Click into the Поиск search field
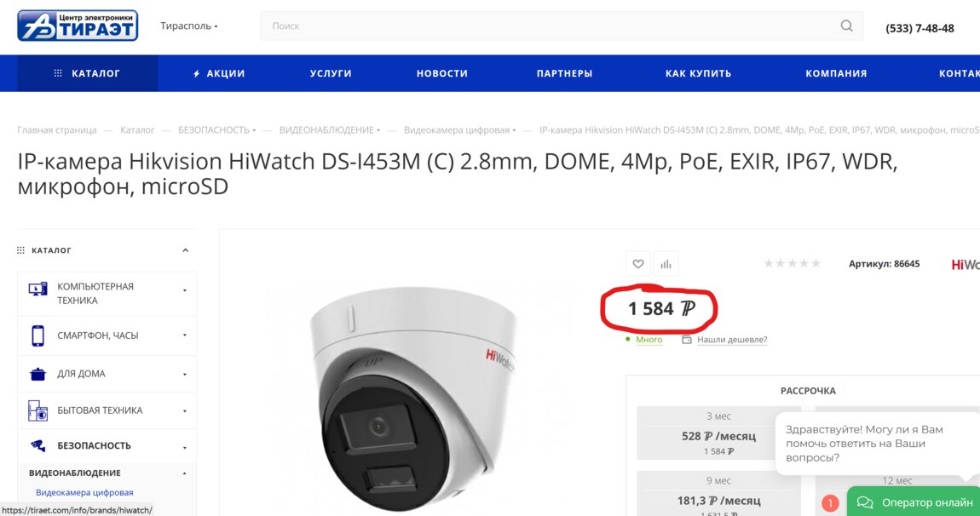Image resolution: width=980 pixels, height=516 pixels. 545,26
